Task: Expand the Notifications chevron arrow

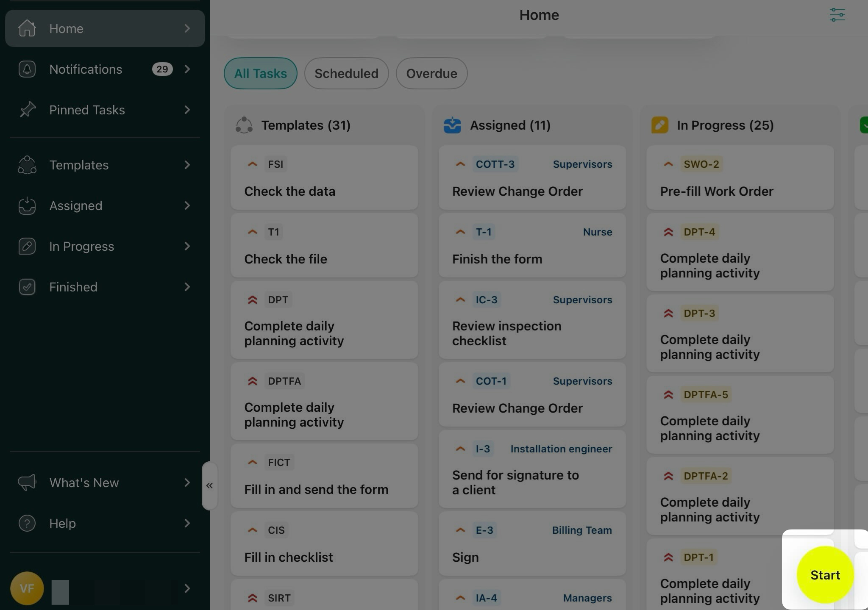Action: click(x=187, y=69)
